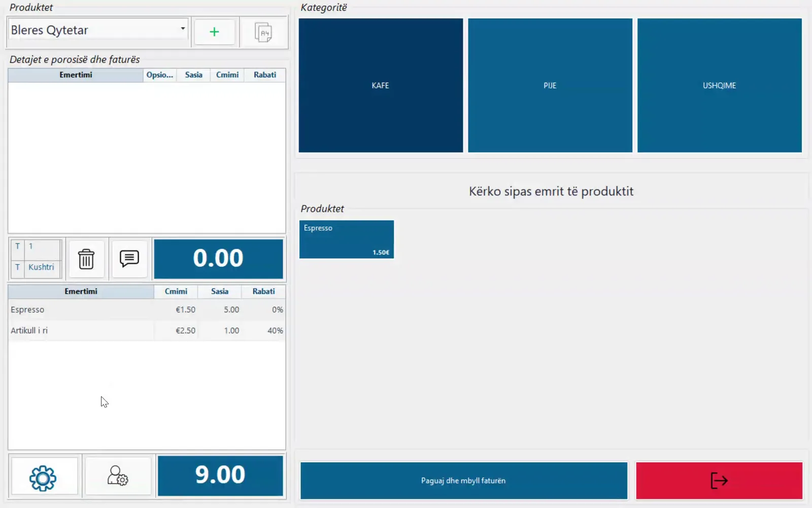
Task: Select the USHQIME category tile
Action: coord(720,85)
